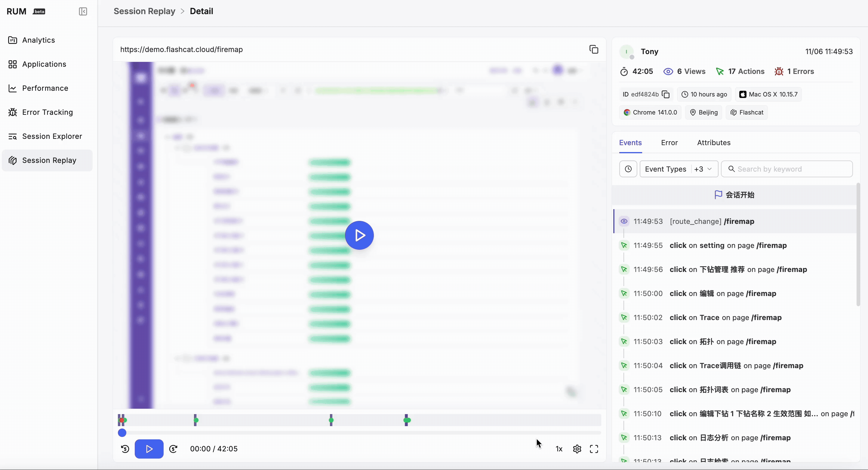Switch to the Error tab
Screen dimensions: 868x470
[669, 143]
